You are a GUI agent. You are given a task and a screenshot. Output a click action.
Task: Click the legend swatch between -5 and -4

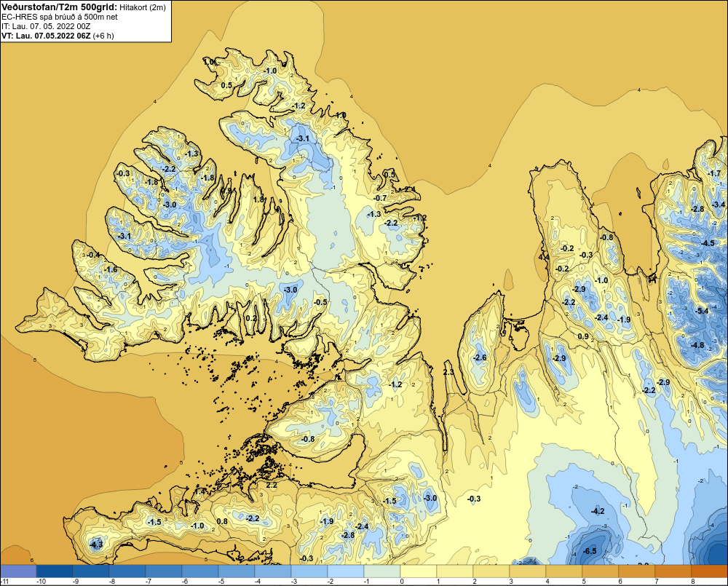237,571
